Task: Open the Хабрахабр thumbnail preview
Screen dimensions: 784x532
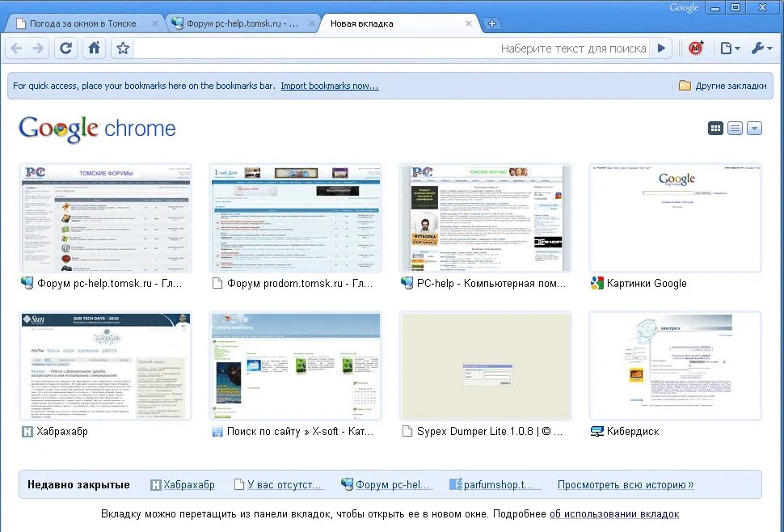Action: pos(106,366)
